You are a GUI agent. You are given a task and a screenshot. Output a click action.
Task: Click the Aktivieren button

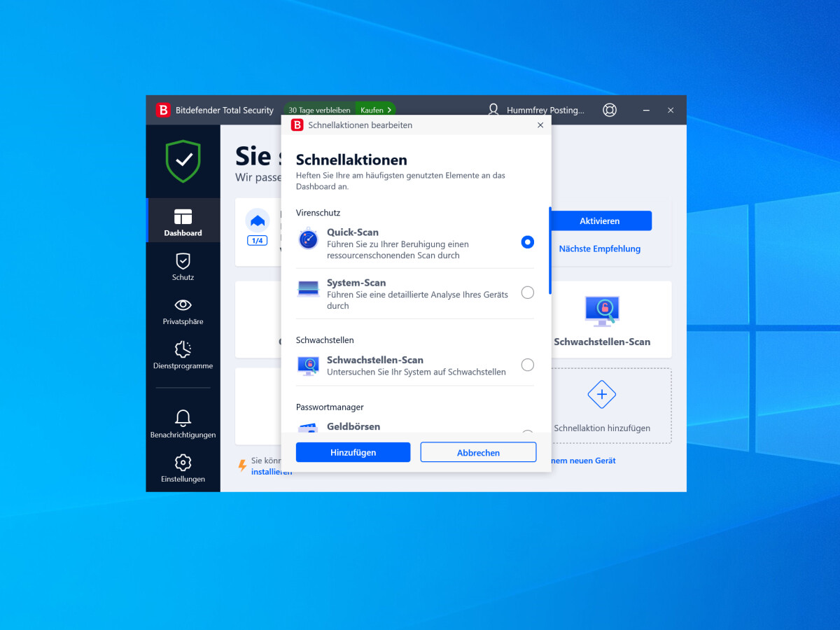click(x=600, y=220)
